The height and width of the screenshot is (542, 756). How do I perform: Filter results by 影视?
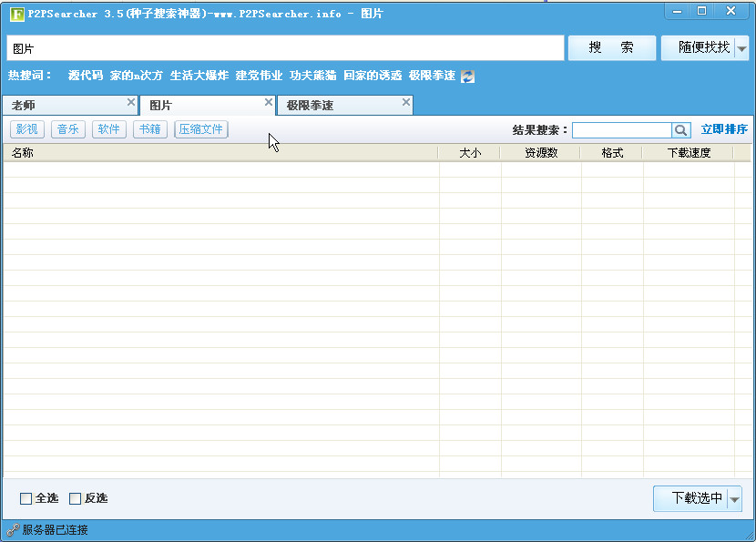pyautogui.click(x=27, y=129)
